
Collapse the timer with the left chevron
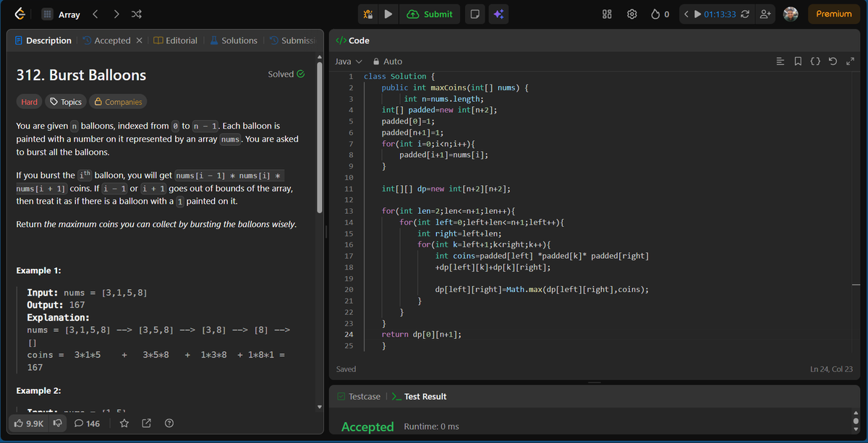(686, 14)
